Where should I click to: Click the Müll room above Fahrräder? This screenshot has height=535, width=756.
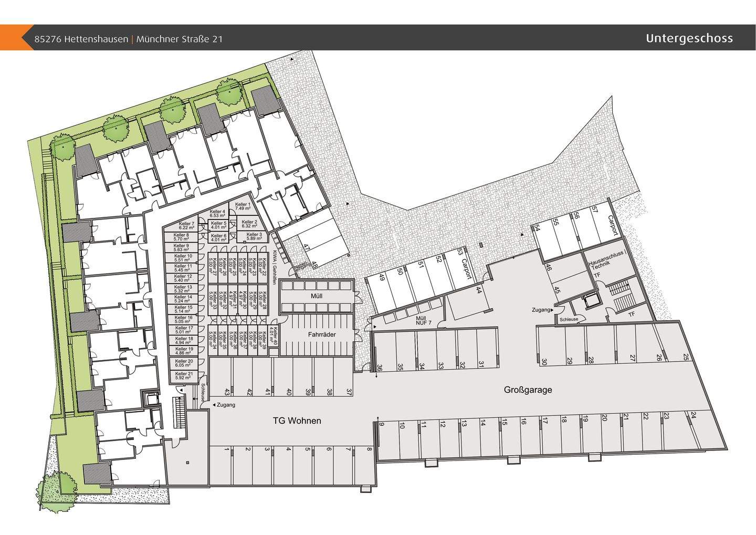(316, 297)
